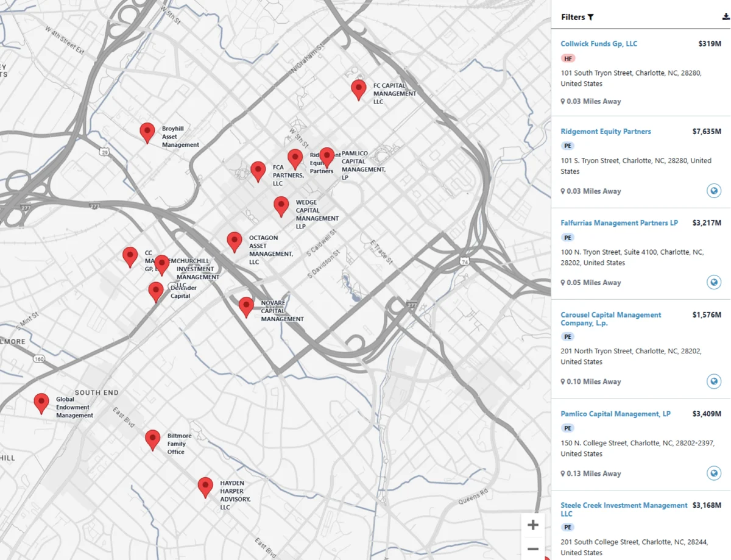Click the SOUTH END neighborhood label

tap(97, 392)
